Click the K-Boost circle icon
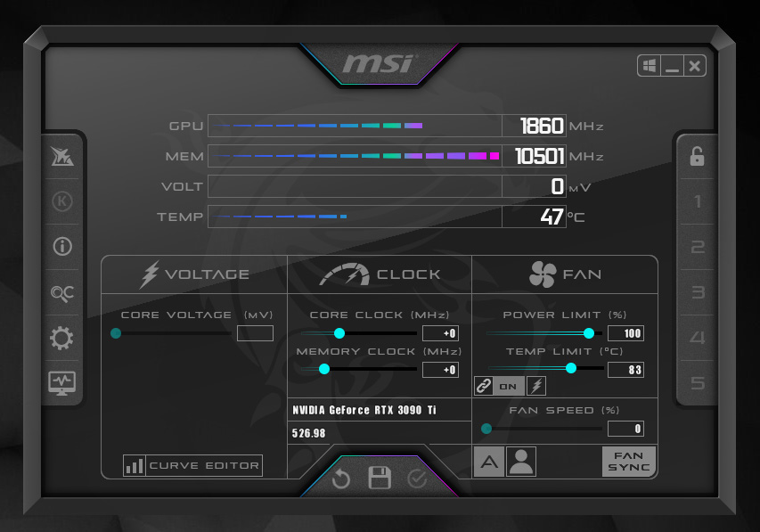 click(62, 201)
